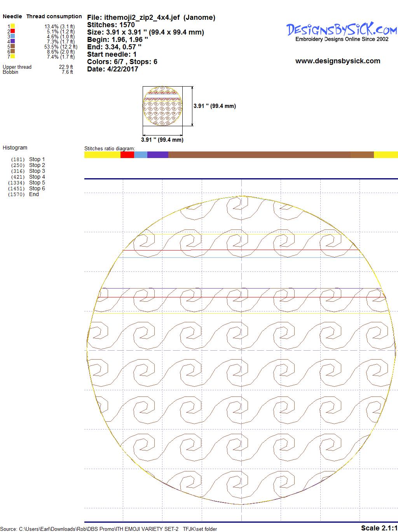Click Stop 5 at stitch 1334
The width and height of the screenshot is (398, 532).
(37, 183)
